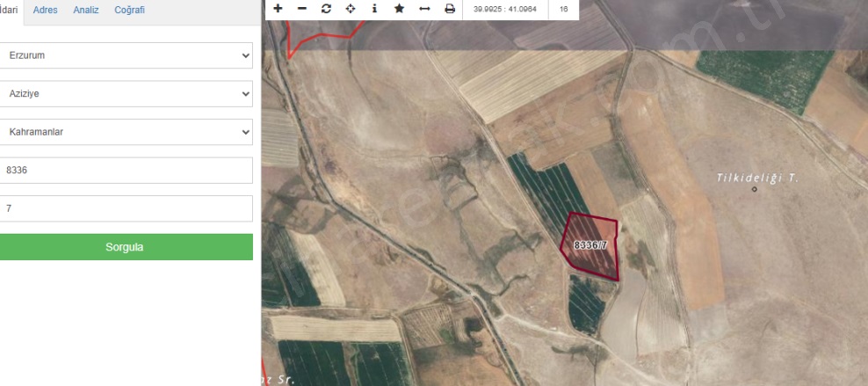The image size is (868, 386).
Task: Click the coordinates display 39.9925 : 41.0964
Action: pyautogui.click(x=504, y=9)
